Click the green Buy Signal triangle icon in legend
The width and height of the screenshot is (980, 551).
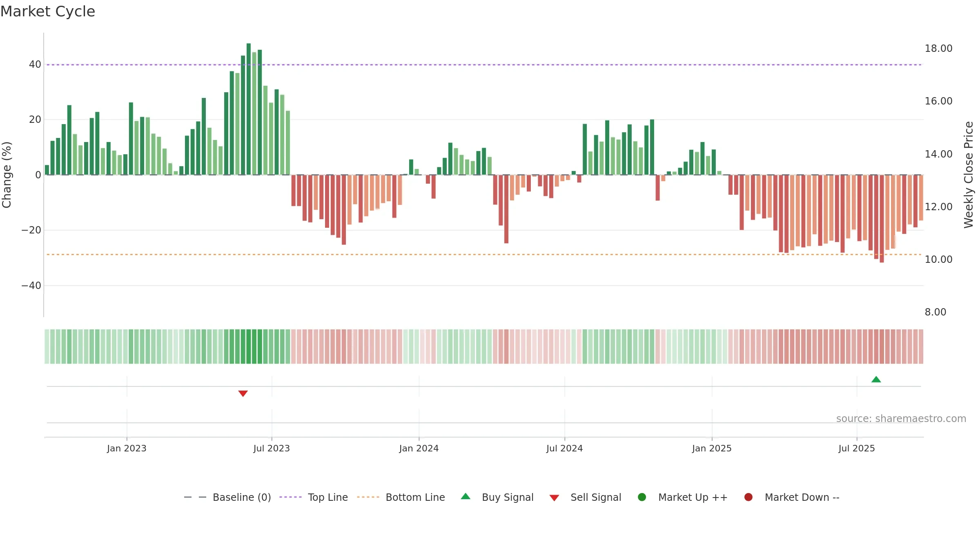tap(465, 496)
